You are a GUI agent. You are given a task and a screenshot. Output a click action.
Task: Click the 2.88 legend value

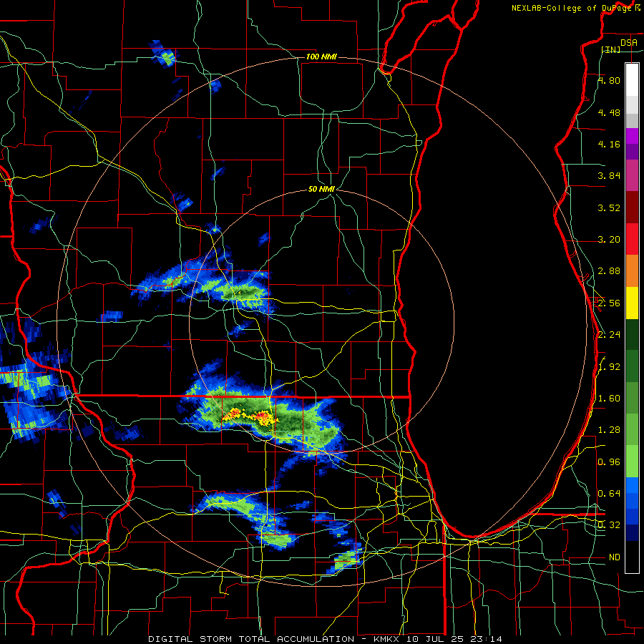(x=609, y=271)
